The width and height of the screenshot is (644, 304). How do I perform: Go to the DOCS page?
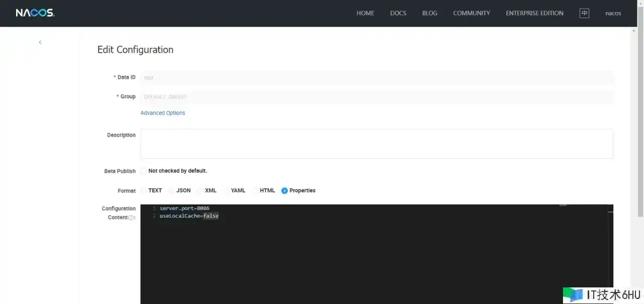click(398, 13)
